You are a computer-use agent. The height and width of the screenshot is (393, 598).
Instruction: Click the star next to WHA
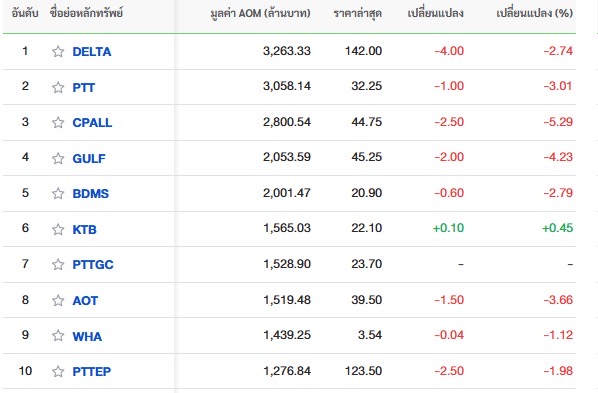(x=58, y=336)
